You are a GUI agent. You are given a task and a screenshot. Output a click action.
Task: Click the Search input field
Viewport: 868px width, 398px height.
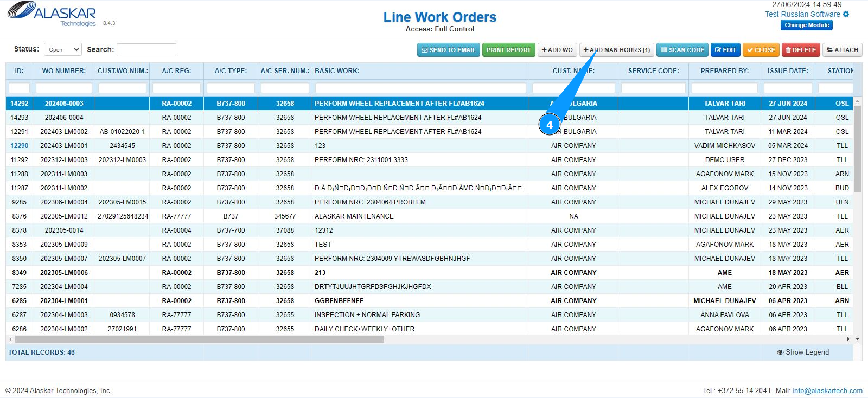point(146,50)
